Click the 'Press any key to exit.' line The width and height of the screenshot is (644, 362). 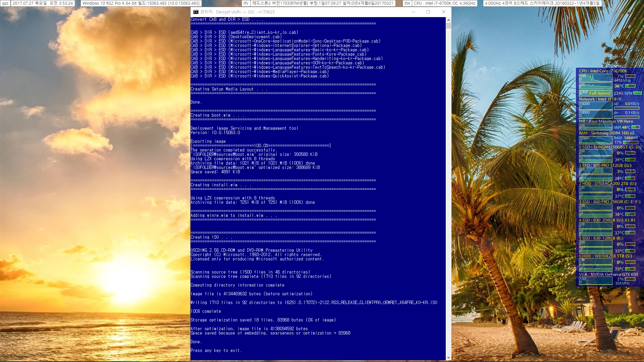216,350
